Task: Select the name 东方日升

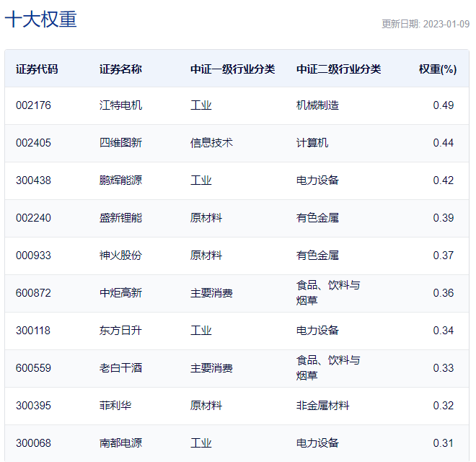Action: (120, 331)
